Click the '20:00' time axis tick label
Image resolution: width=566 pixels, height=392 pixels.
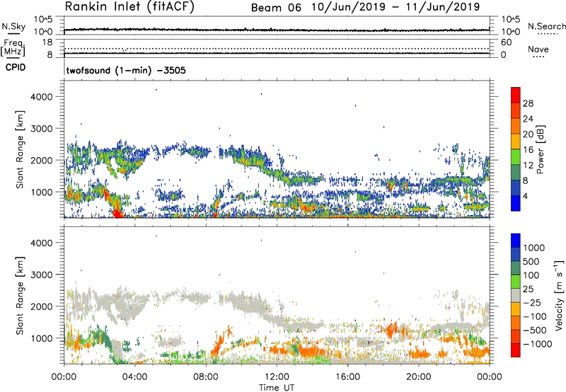coord(419,377)
